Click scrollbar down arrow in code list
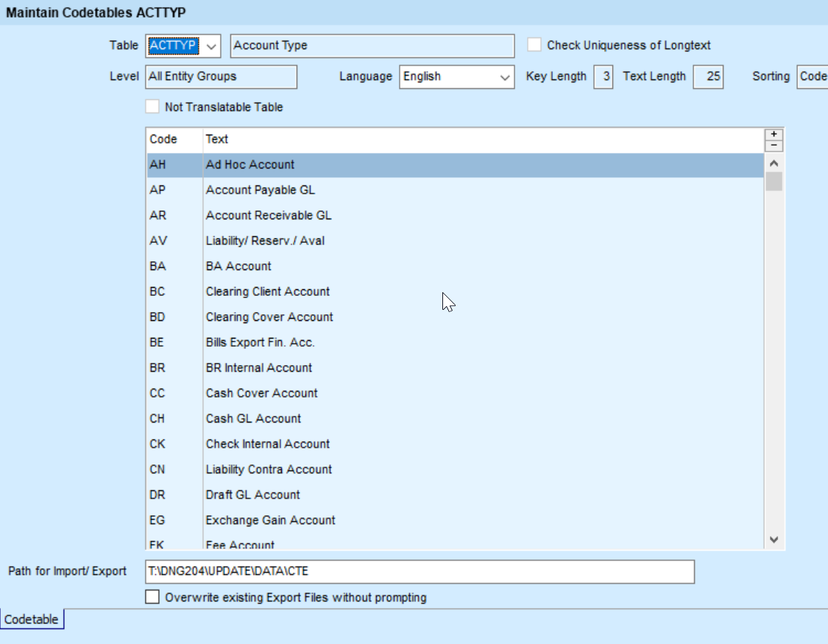This screenshot has width=828, height=644. point(774,539)
